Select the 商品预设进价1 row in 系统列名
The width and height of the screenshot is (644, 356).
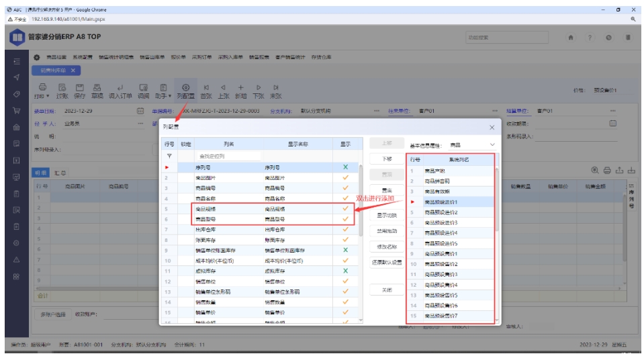coord(451,202)
